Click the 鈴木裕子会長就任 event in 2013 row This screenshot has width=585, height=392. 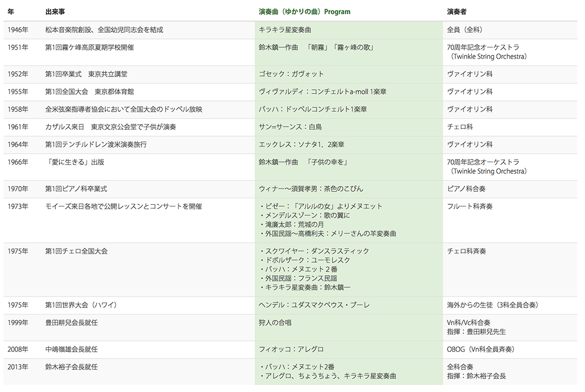71,367
